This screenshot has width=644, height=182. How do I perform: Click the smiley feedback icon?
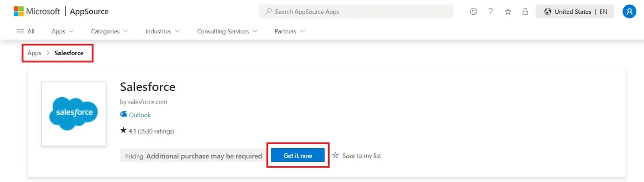474,12
